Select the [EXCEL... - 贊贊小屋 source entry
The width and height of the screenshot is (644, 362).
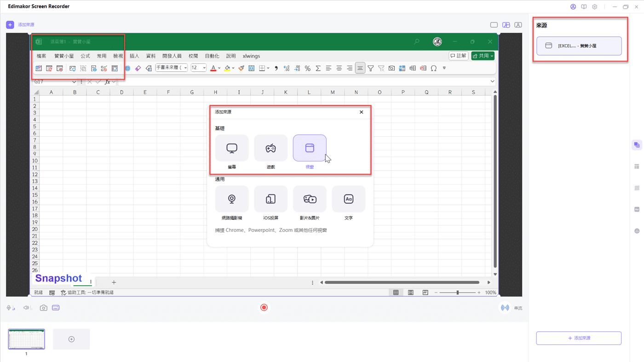tap(579, 46)
